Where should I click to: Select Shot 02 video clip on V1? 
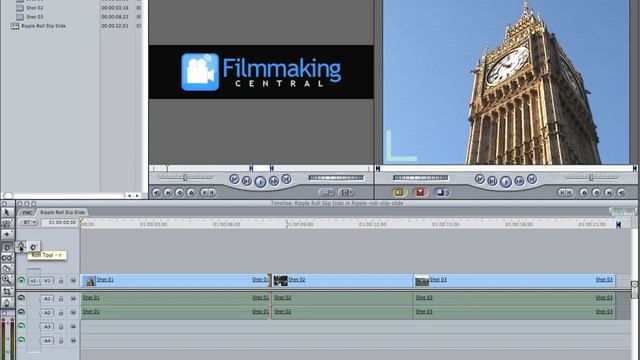(x=342, y=280)
